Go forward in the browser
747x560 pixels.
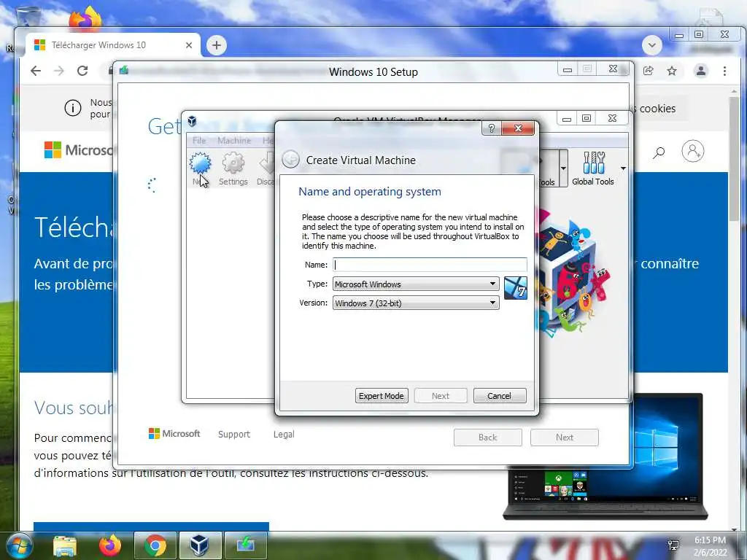click(59, 71)
